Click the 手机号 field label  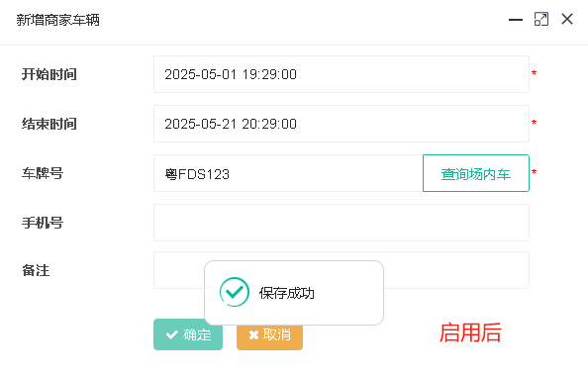pos(43,223)
